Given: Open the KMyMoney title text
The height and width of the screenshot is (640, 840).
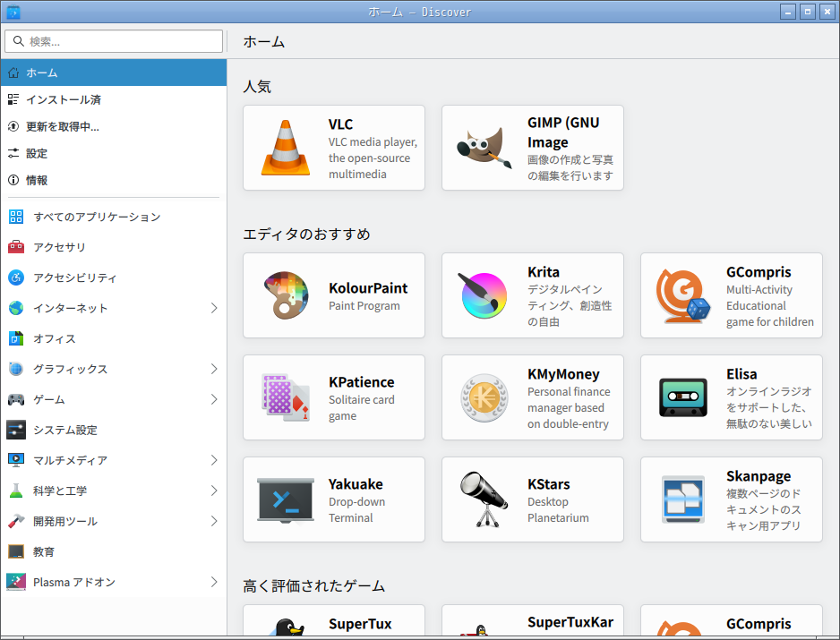Looking at the screenshot, I should click(x=563, y=374).
